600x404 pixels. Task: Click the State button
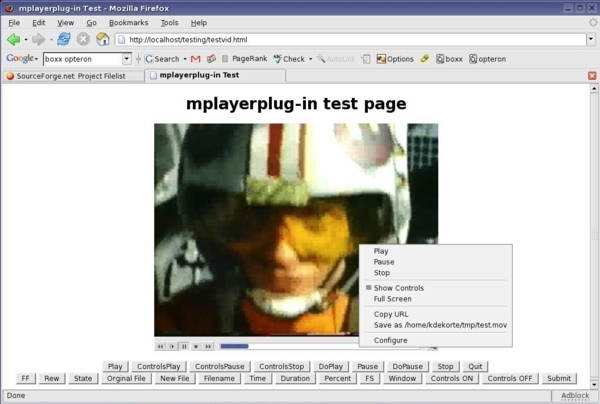coord(83,378)
